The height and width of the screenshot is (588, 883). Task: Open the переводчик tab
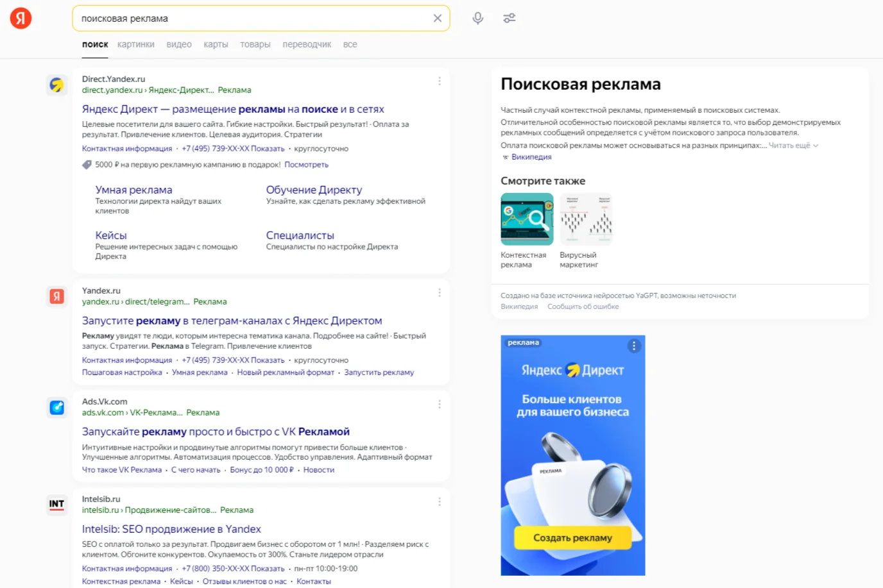click(307, 44)
